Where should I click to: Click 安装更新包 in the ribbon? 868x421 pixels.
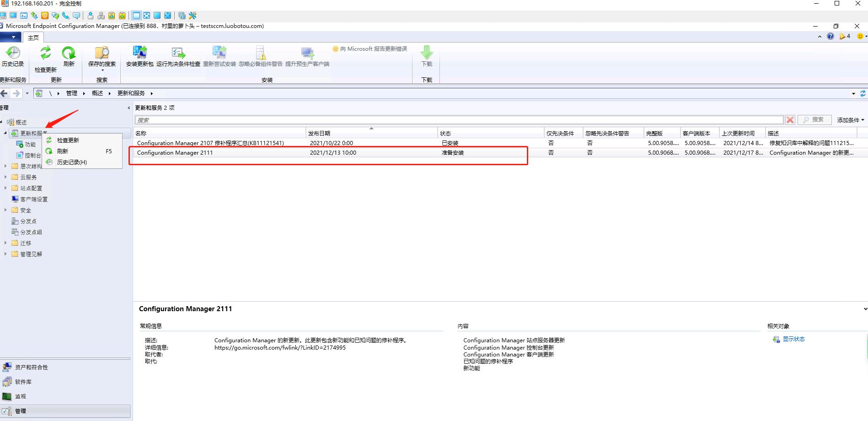pos(140,57)
